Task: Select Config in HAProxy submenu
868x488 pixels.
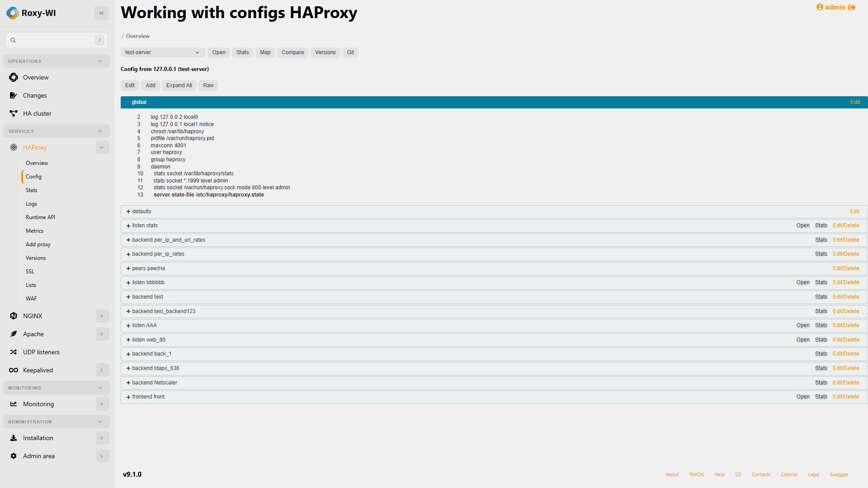Action: 33,177
